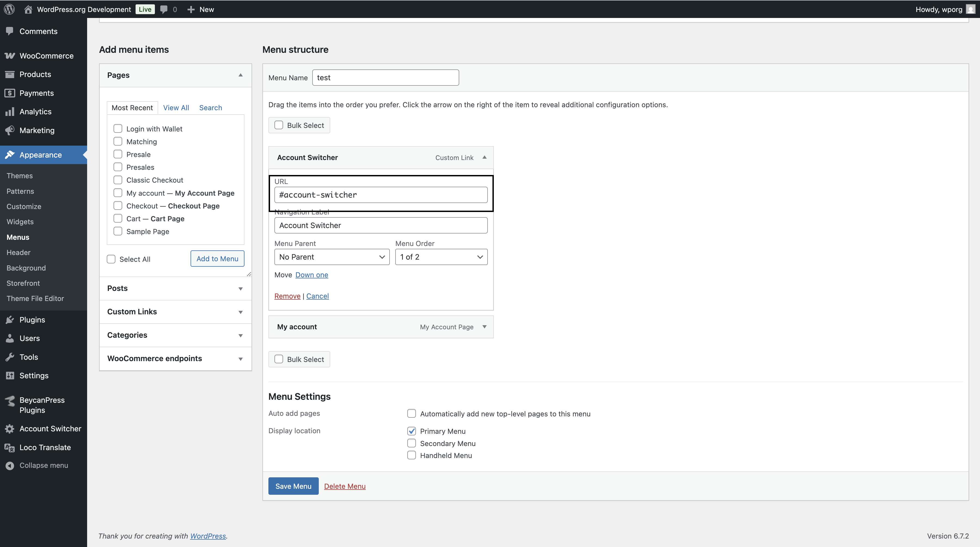This screenshot has width=980, height=547.
Task: Click the Loco Translate sidebar icon
Action: click(10, 447)
